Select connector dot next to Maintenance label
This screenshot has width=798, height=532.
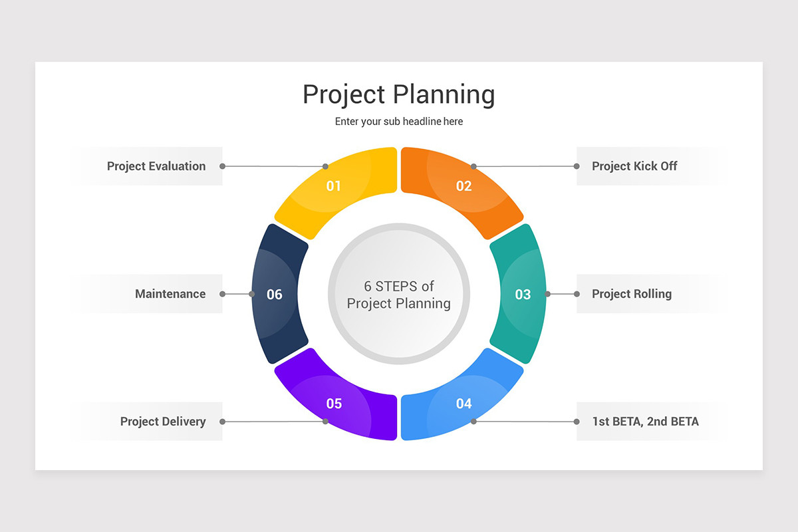click(222, 294)
